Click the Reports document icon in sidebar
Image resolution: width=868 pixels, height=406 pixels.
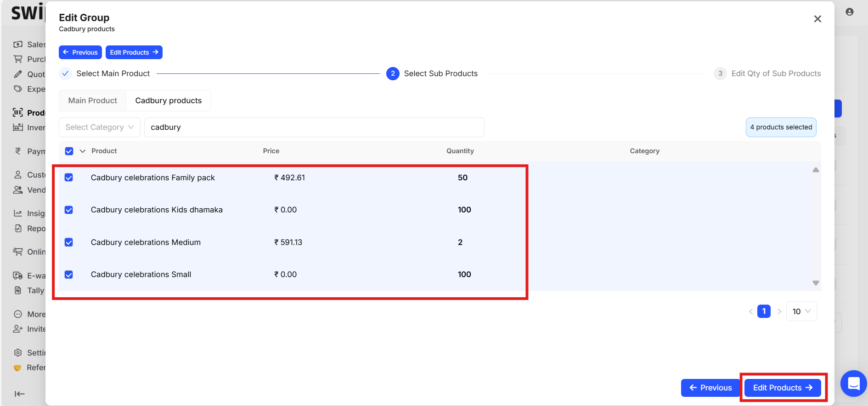pos(18,228)
